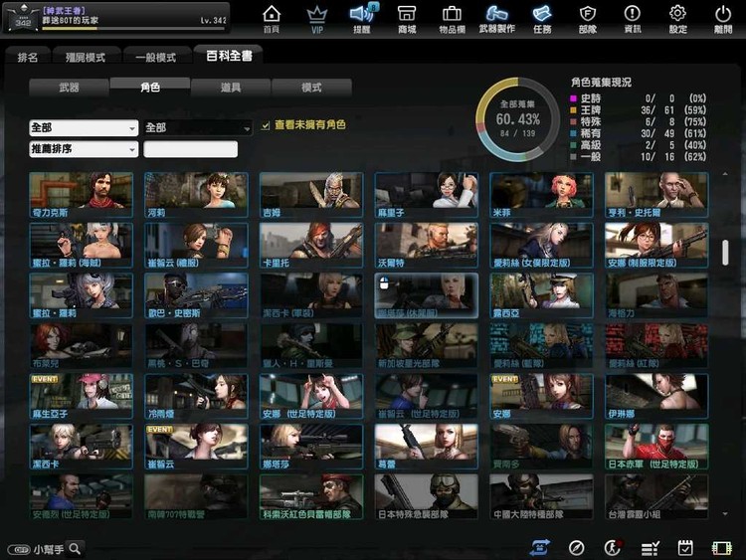Click the running figure icon in bottom bar
This screenshot has width=746, height=560.
613,548
